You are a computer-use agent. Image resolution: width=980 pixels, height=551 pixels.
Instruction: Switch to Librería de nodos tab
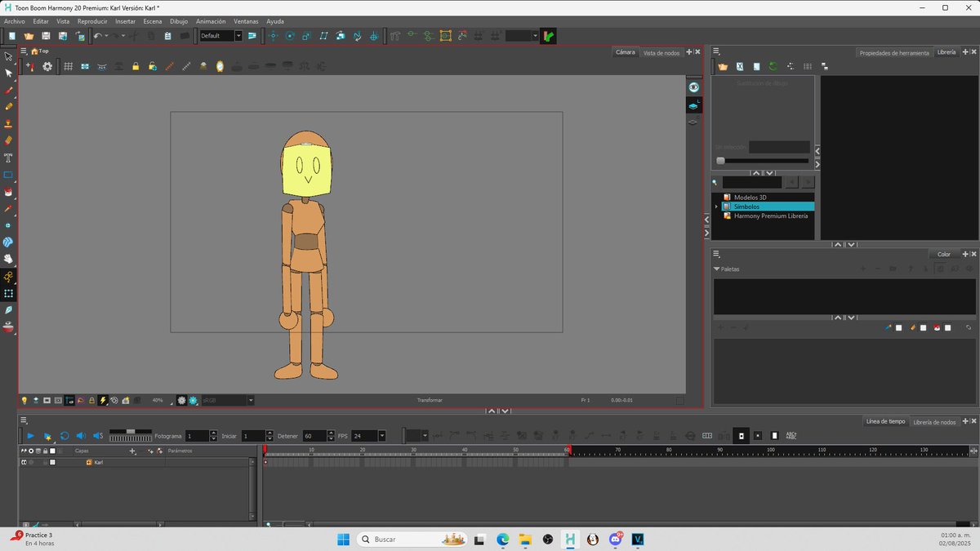point(934,422)
